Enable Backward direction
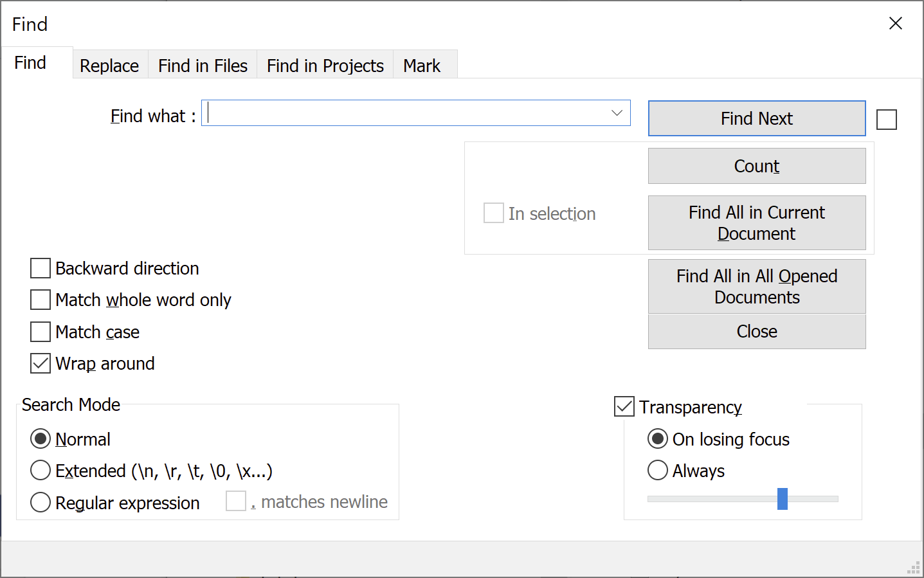This screenshot has width=924, height=578. (40, 268)
